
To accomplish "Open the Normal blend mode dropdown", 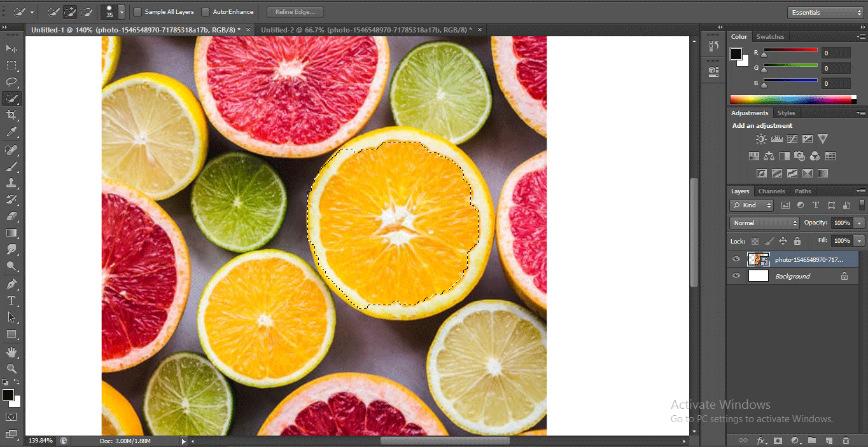I will (764, 223).
